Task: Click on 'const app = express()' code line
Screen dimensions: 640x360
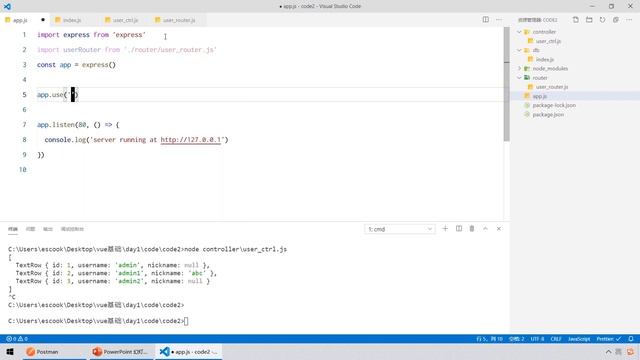Action: coord(76,64)
